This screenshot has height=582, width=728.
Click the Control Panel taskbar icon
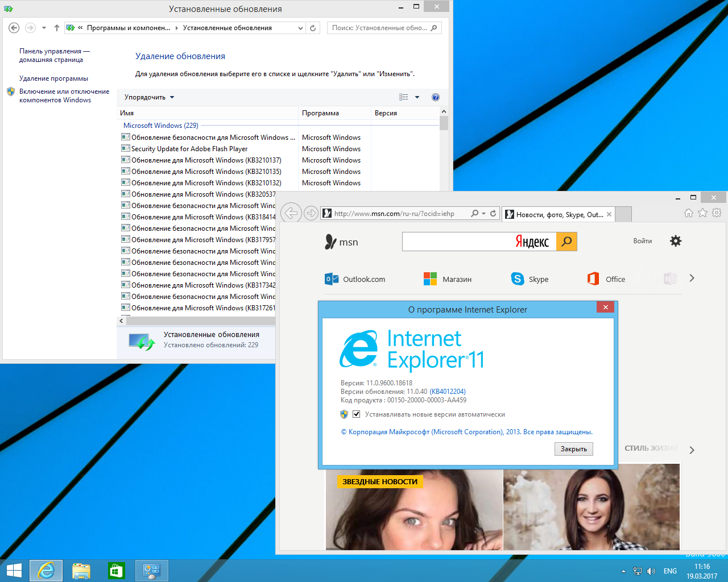[x=152, y=571]
